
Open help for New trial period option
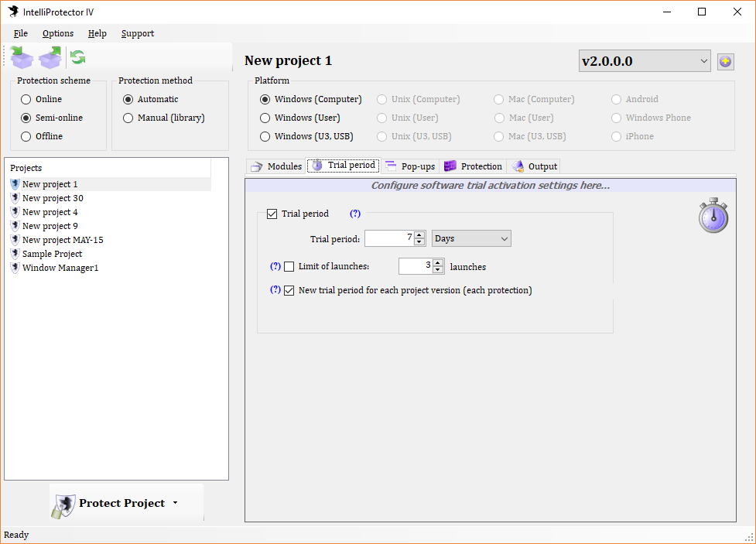(x=275, y=289)
